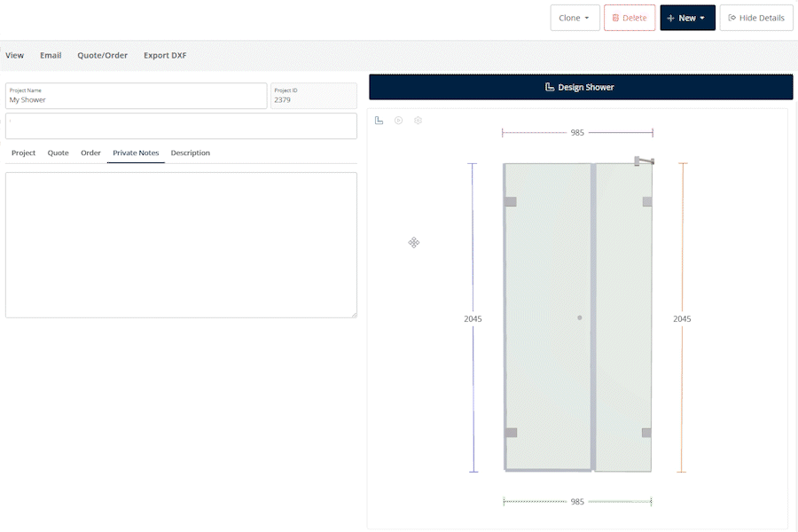Screen dimensions: 798x532
Task: Select the upper left hinge on the glass
Action: click(511, 202)
